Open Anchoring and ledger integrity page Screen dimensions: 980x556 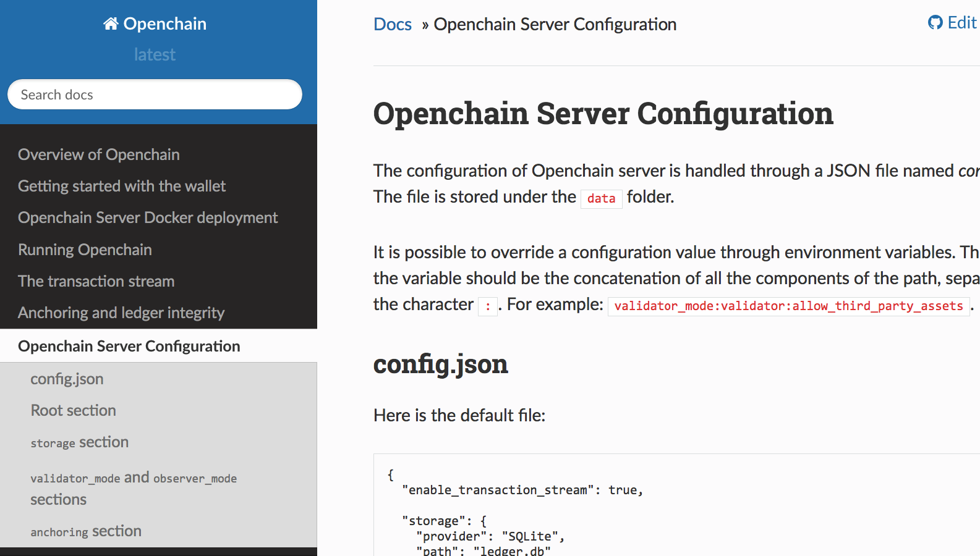coord(121,313)
